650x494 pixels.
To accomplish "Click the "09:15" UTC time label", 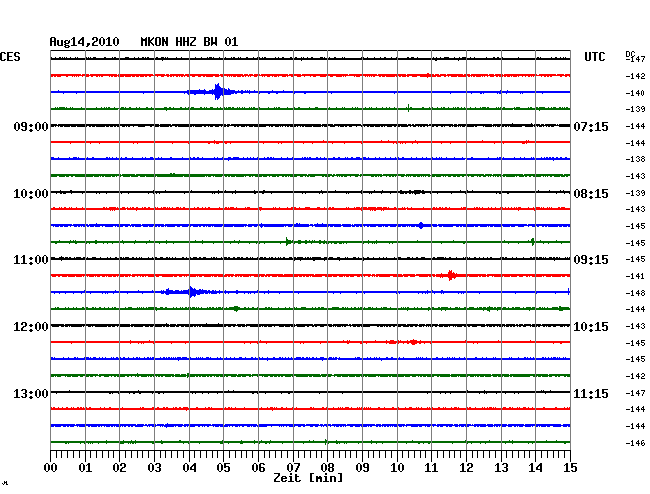I will (x=591, y=260).
